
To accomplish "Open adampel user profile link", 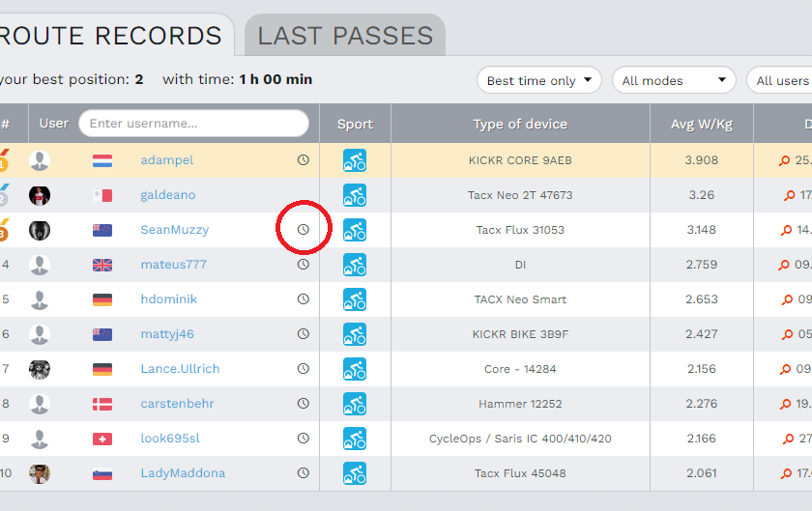I will (166, 160).
